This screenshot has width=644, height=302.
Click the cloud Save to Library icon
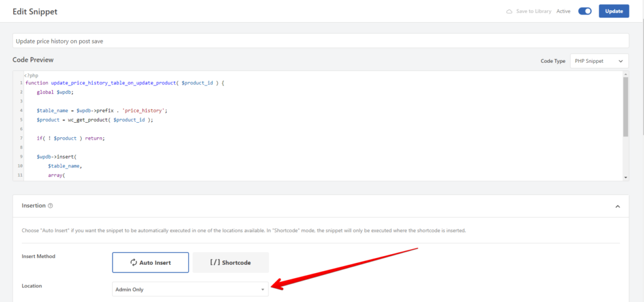click(509, 11)
